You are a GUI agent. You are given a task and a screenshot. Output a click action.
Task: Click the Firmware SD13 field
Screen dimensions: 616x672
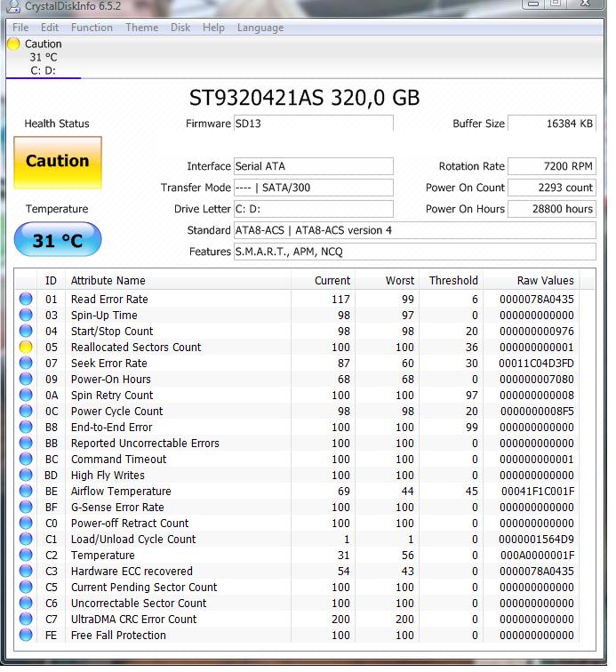click(314, 124)
